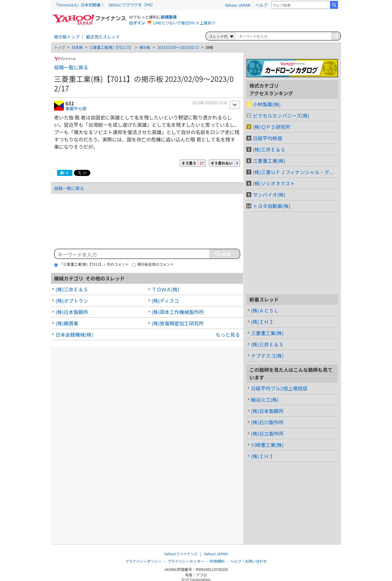
Task: Go to 日本株 breadcrumb
Action: pos(77,47)
